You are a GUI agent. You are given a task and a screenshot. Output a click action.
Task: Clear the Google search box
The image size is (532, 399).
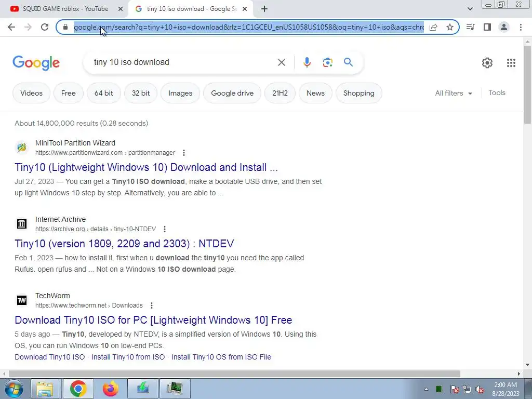pyautogui.click(x=281, y=62)
